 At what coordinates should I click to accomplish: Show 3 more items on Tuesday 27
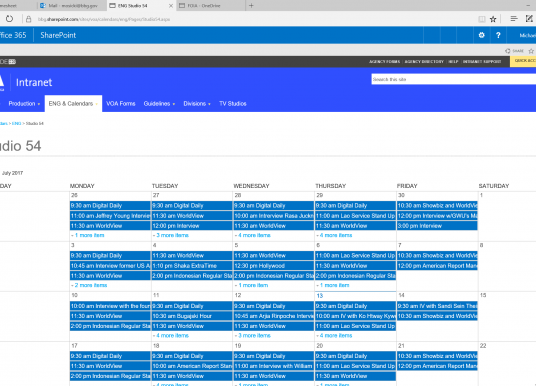click(171, 235)
